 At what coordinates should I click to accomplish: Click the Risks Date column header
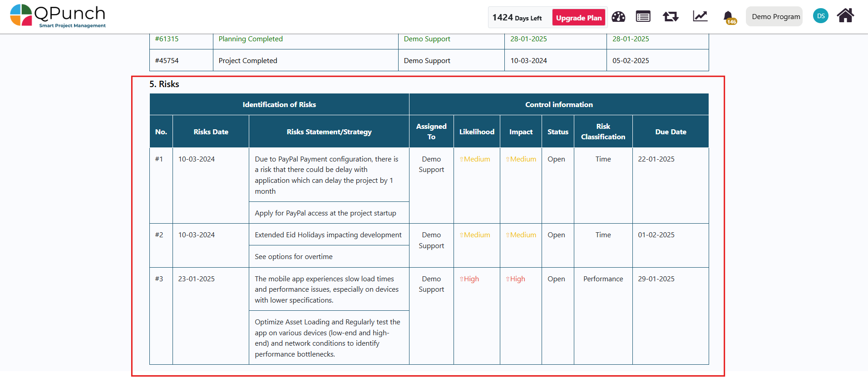[211, 132]
